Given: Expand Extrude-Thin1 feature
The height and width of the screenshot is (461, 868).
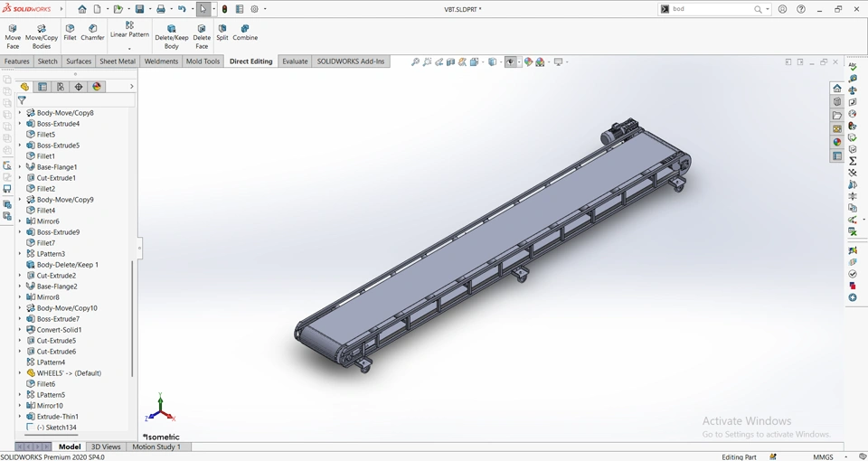Looking at the screenshot, I should pos(20,416).
